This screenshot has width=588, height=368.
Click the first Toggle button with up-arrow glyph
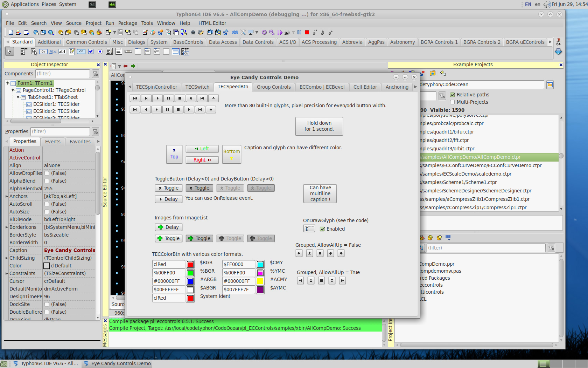(169, 188)
